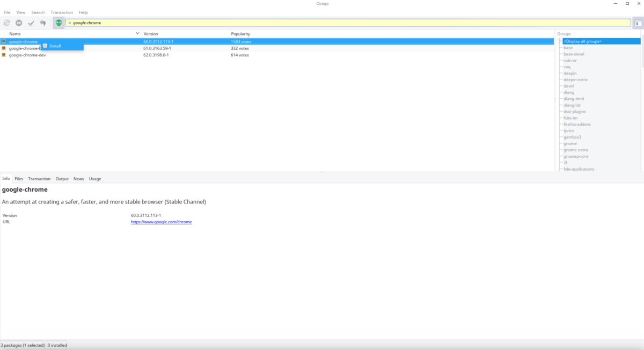Toggle the Groups panel icon at far right
The height and width of the screenshot is (350, 644).
point(638,23)
